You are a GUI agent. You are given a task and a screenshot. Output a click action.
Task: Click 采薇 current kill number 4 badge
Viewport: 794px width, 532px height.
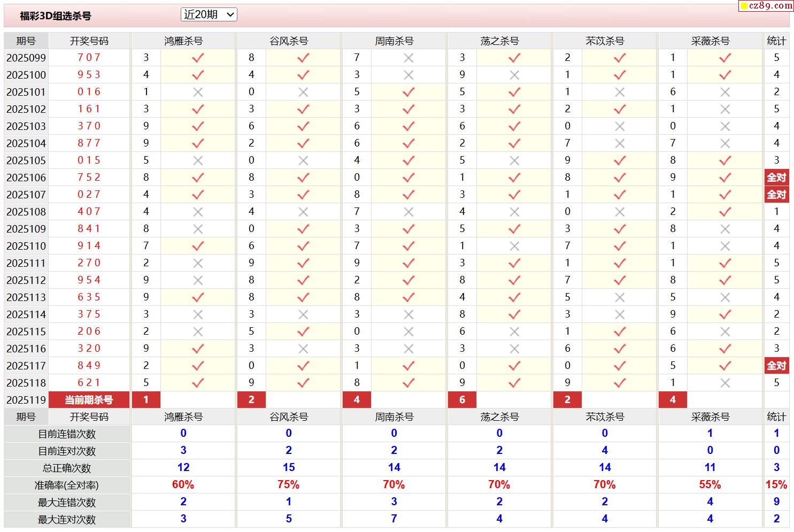pos(673,400)
